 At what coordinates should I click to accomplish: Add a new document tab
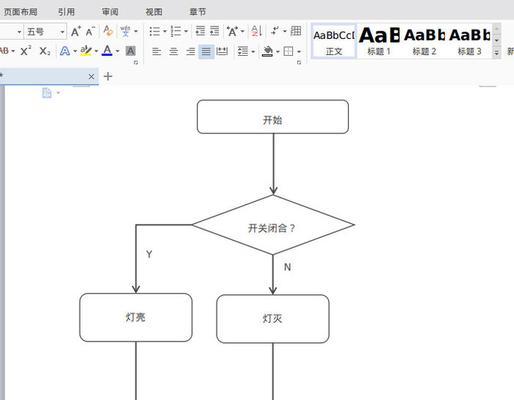[108, 76]
